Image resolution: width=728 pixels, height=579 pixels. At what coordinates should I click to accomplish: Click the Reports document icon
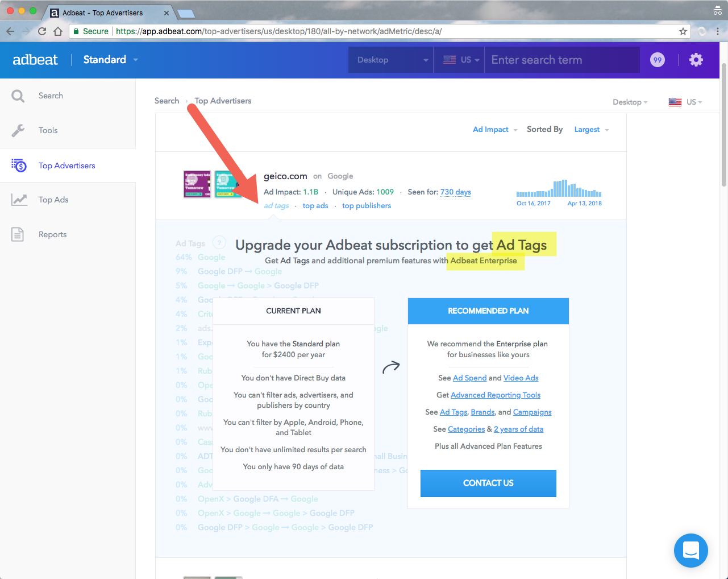pos(18,234)
